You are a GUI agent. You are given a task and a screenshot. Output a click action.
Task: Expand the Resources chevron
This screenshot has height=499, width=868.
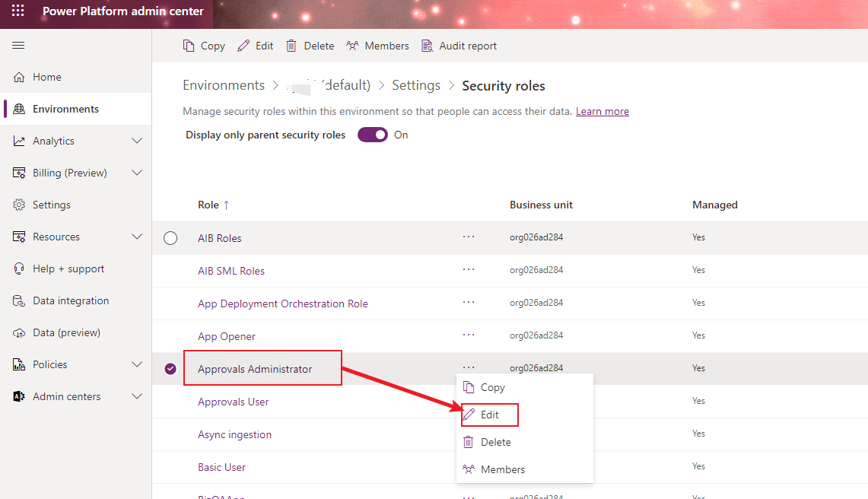[137, 237]
